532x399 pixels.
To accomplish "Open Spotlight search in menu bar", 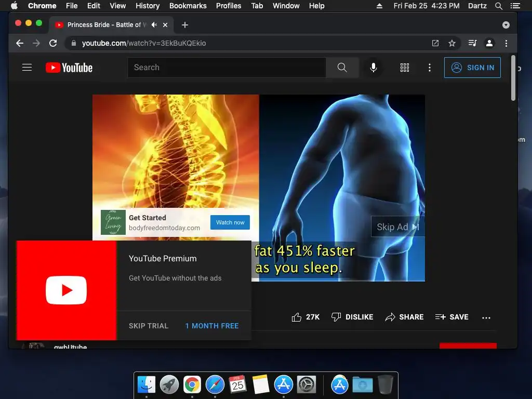I will [499, 6].
